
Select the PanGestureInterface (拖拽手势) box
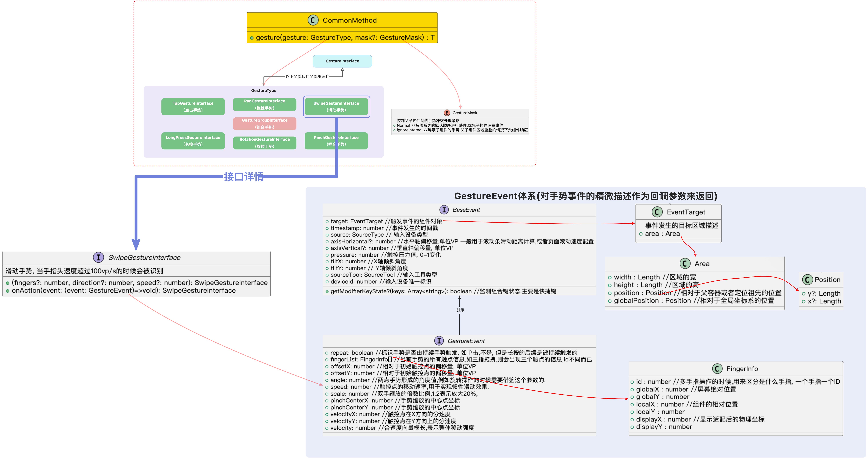(264, 104)
